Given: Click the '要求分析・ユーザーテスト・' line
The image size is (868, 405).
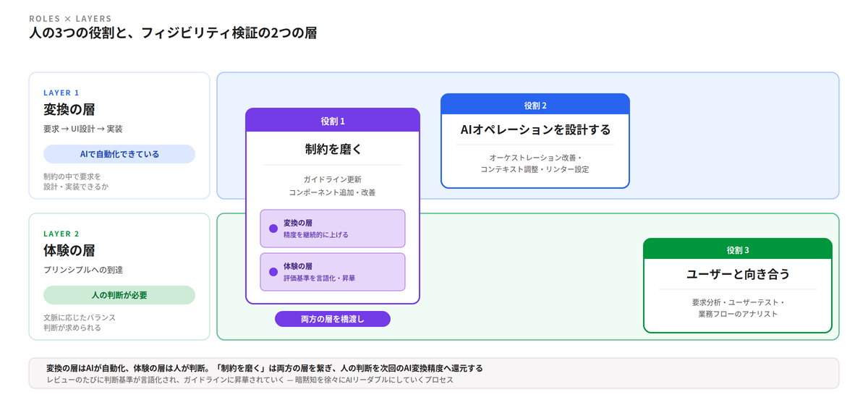Looking at the screenshot, I should (x=738, y=302).
